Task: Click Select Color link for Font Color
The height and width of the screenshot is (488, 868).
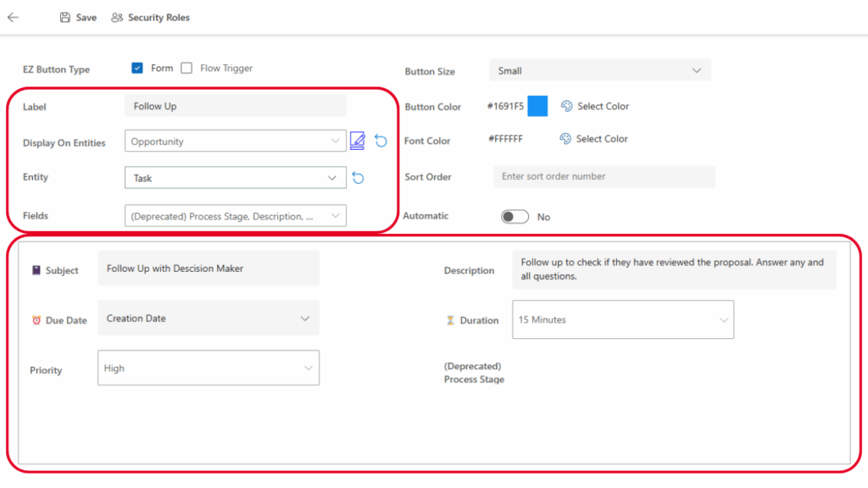Action: pyautogui.click(x=603, y=139)
